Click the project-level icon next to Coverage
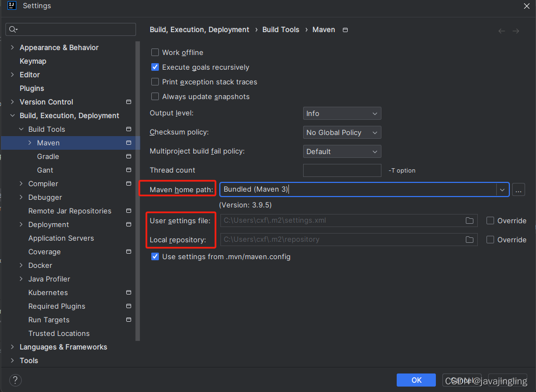 click(128, 252)
